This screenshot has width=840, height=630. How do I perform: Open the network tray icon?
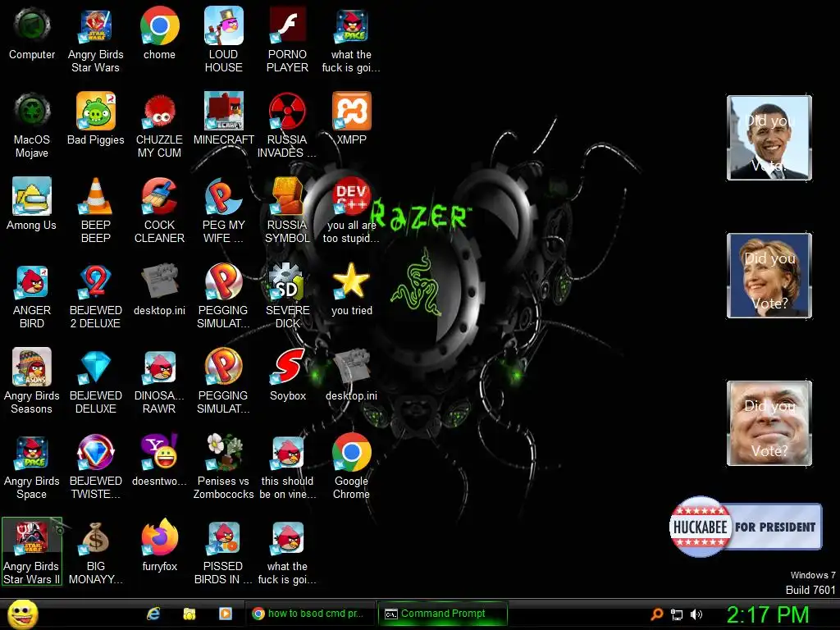677,614
